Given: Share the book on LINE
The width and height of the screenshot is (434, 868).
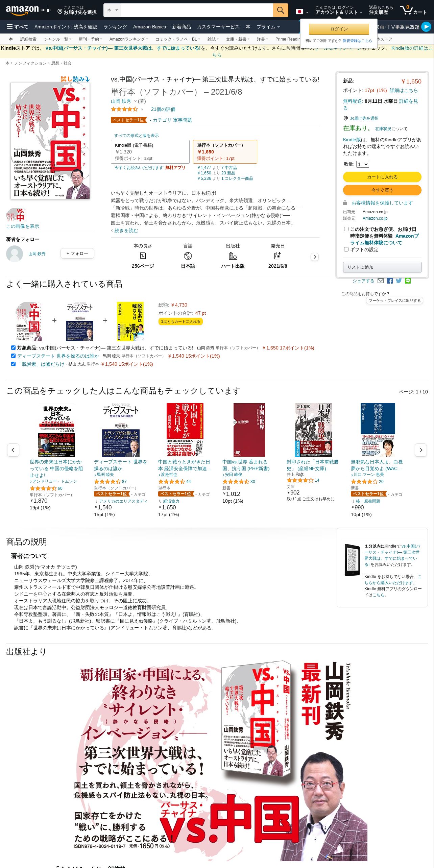Looking at the screenshot, I should (x=408, y=281).
